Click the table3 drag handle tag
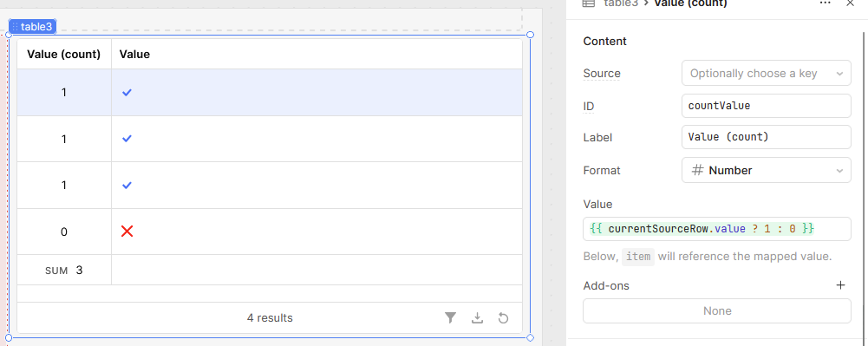This screenshot has height=346, width=868. (33, 27)
